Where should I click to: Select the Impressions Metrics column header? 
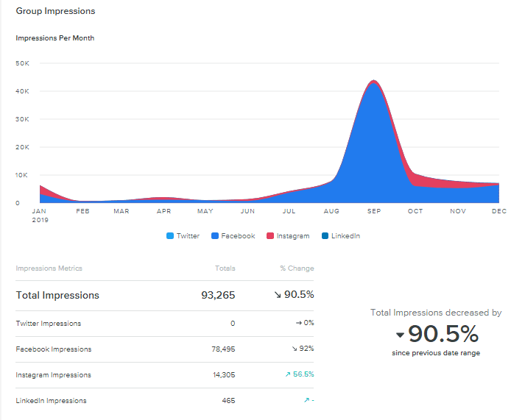tap(49, 268)
